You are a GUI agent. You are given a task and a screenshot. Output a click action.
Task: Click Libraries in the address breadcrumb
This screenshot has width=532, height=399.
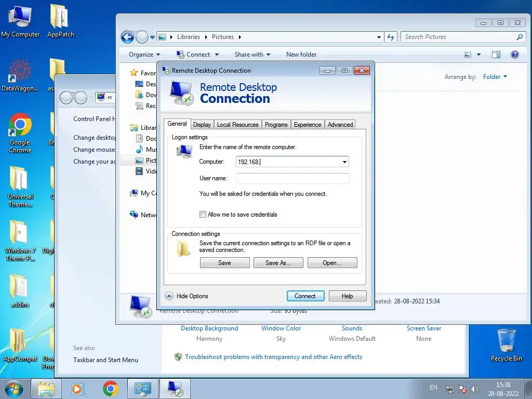(188, 37)
